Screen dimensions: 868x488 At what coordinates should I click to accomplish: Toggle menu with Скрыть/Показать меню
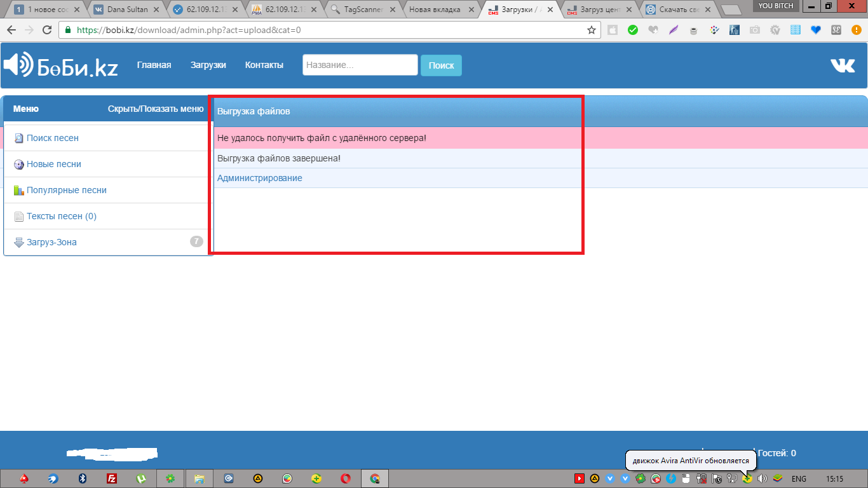click(x=156, y=109)
